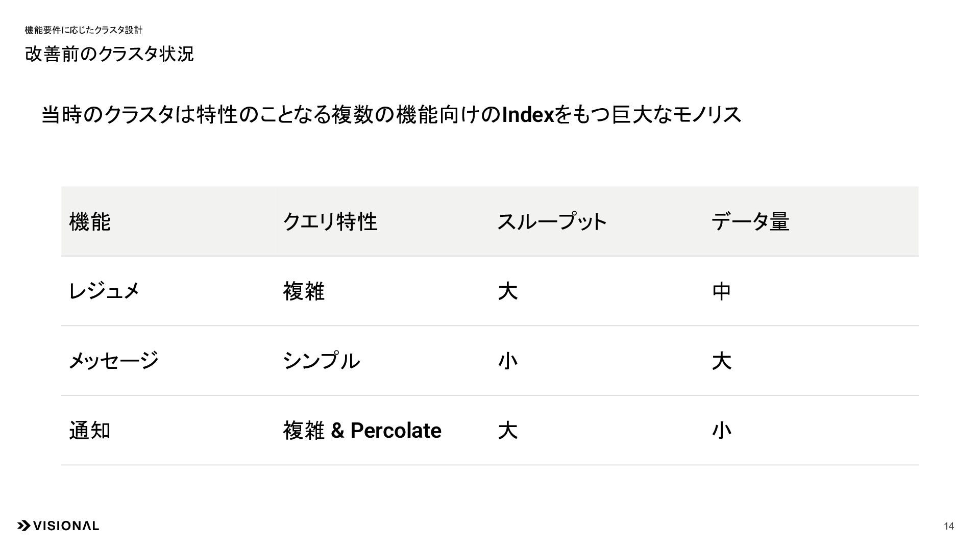
Task: Click 小 throughput cell in メッセージ row
Action: (507, 361)
